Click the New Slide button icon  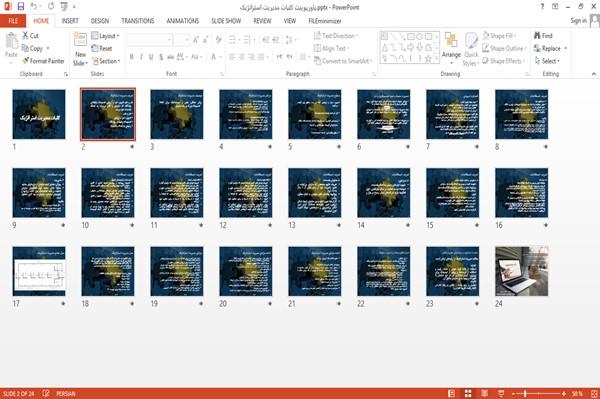click(x=80, y=40)
